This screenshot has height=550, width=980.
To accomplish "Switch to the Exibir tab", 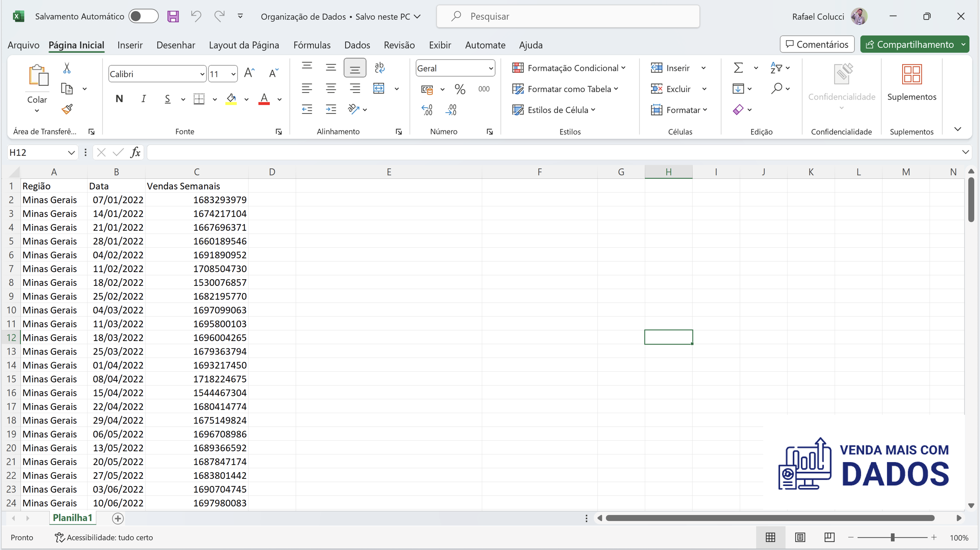I will point(440,45).
